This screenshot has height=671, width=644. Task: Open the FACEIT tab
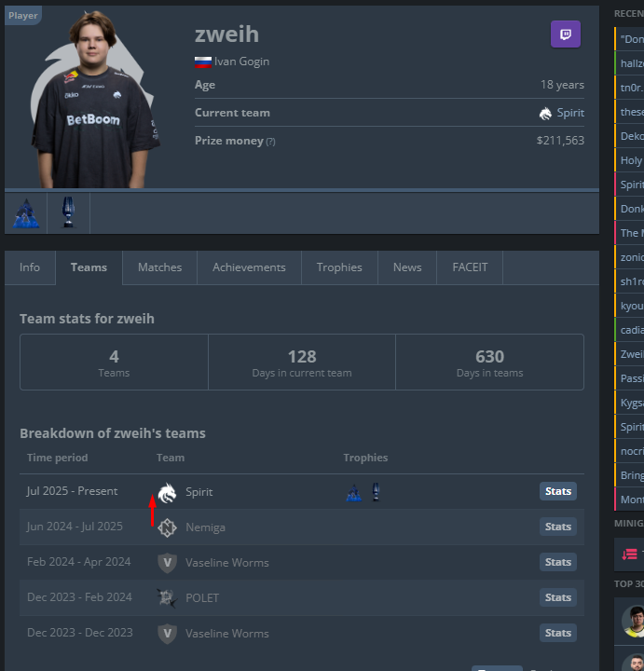tap(470, 267)
